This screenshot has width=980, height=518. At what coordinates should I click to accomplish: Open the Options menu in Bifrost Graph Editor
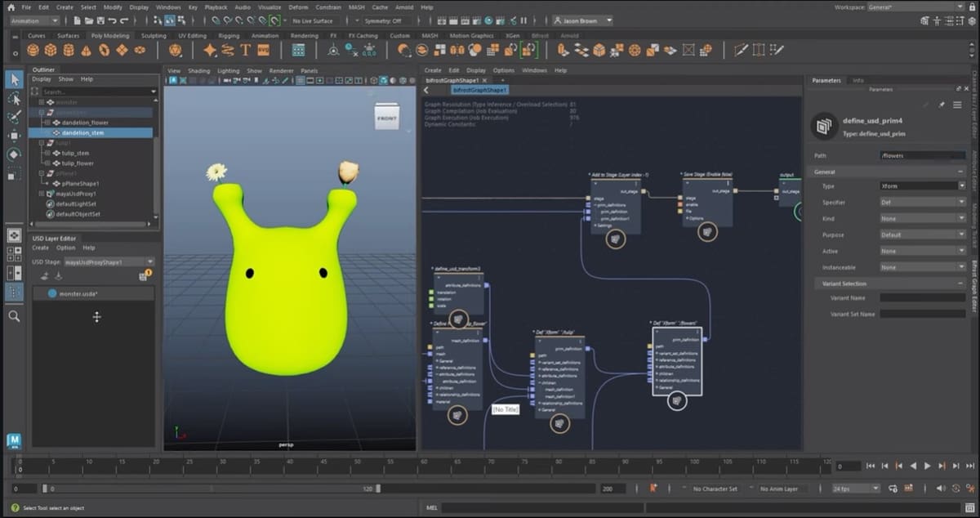[x=504, y=70]
